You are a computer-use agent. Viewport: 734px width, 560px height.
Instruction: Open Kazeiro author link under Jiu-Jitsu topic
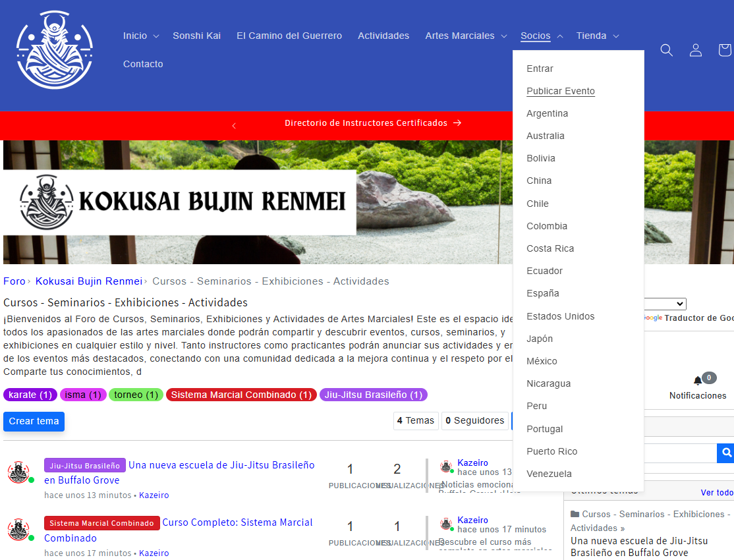click(154, 495)
